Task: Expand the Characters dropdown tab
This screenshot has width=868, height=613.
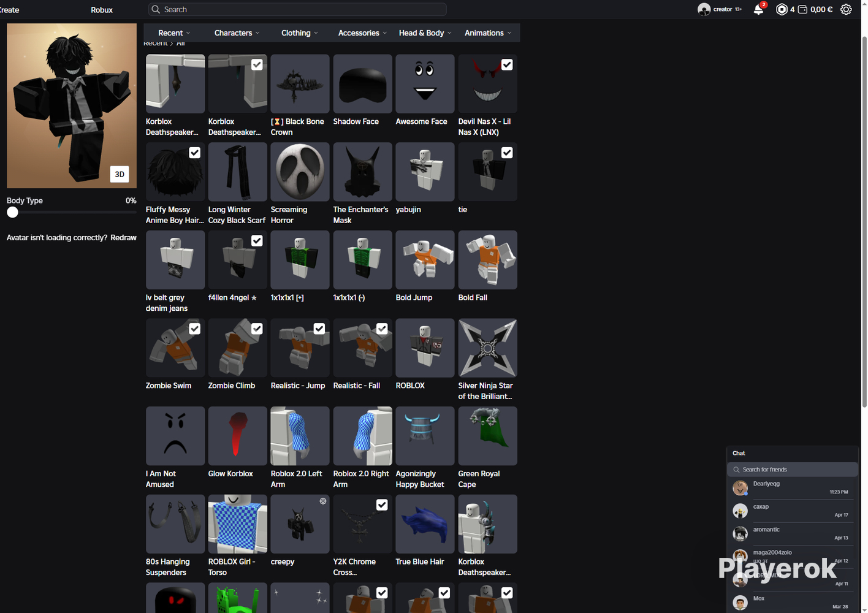Action: (x=237, y=33)
